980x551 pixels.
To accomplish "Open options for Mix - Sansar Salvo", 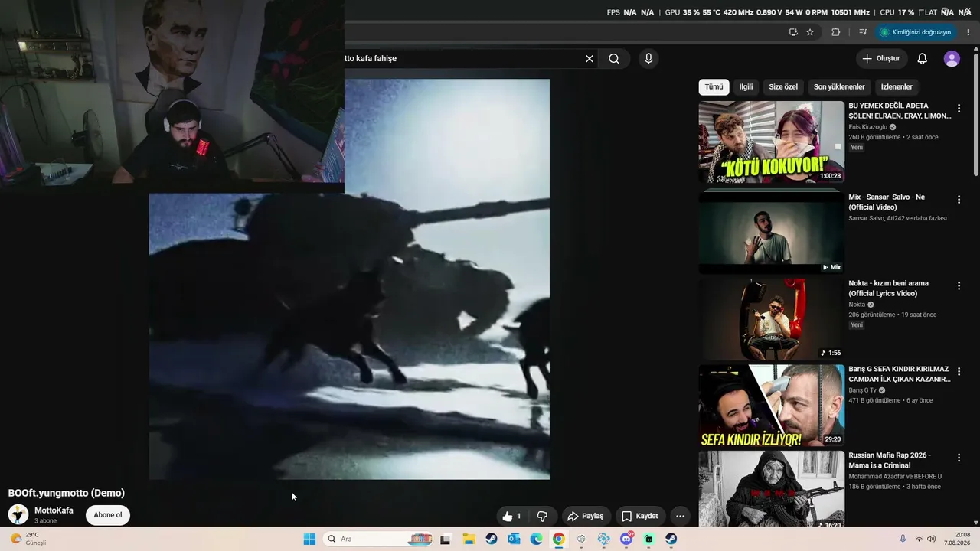I will pyautogui.click(x=959, y=200).
